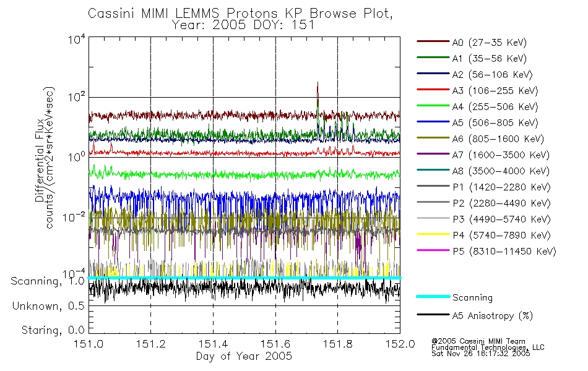Viewport: 588px width, 371px height.
Task: Click the yellow P4 legend line swatch
Action: pyautogui.click(x=433, y=234)
